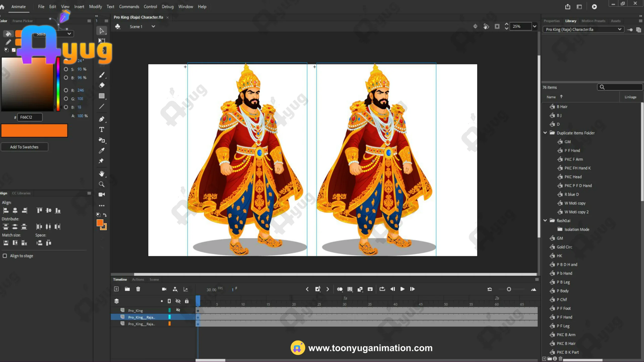The image size is (644, 362).
Task: Select the Eyedropper tool
Action: pos(102,150)
